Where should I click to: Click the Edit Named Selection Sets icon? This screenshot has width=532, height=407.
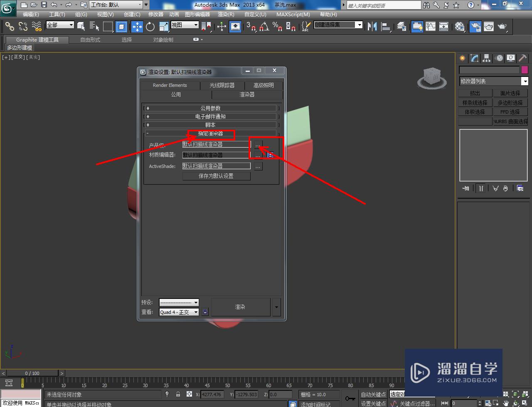click(305, 27)
